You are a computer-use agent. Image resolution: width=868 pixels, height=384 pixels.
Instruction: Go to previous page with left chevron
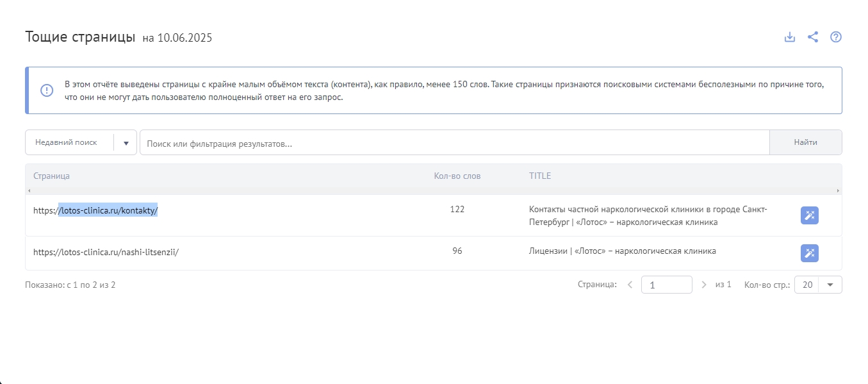630,285
